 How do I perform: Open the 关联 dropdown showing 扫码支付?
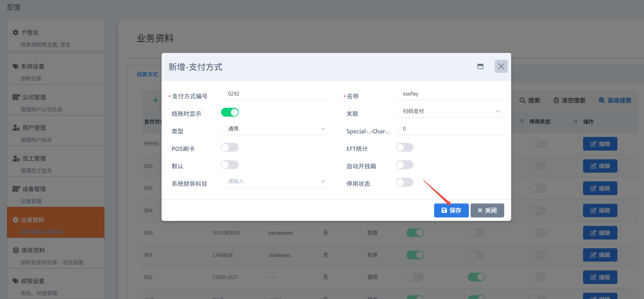[450, 111]
